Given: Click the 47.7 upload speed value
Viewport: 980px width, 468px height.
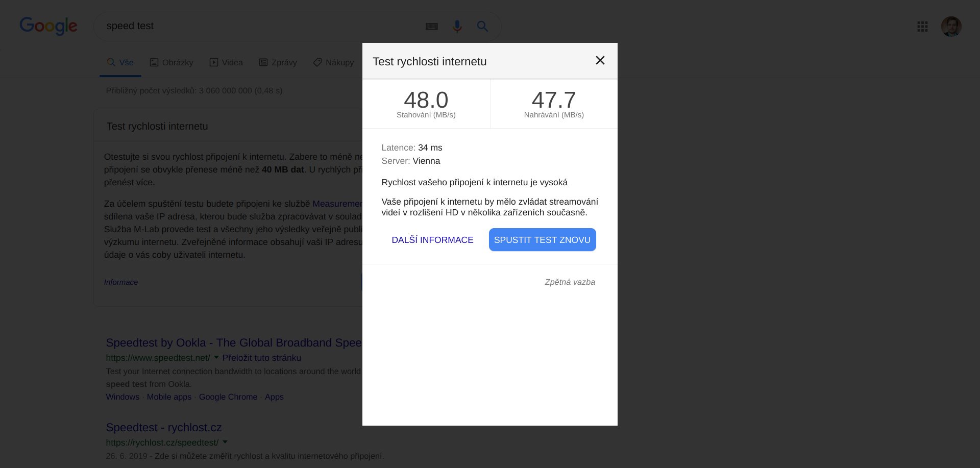Looking at the screenshot, I should pos(554,100).
